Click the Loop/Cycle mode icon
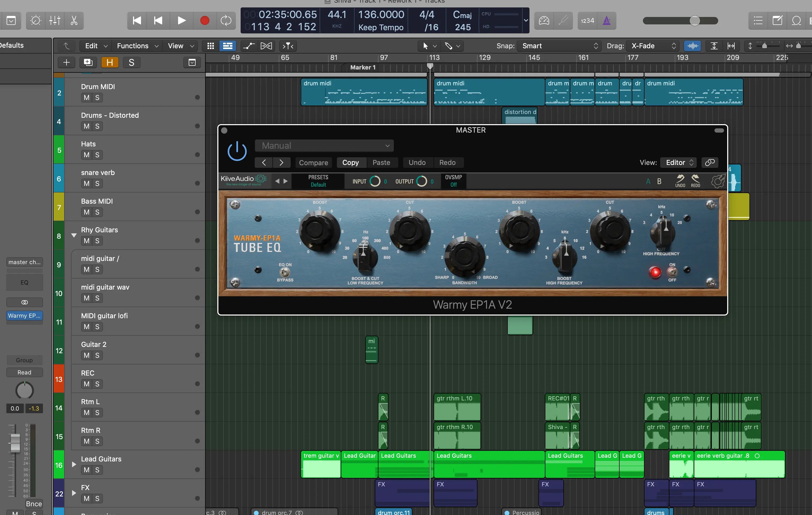 click(x=227, y=20)
